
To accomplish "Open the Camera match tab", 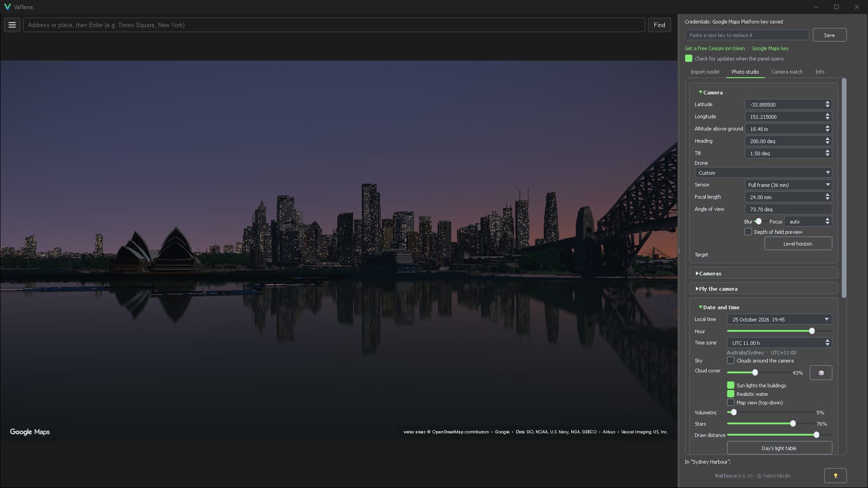I will 787,72.
